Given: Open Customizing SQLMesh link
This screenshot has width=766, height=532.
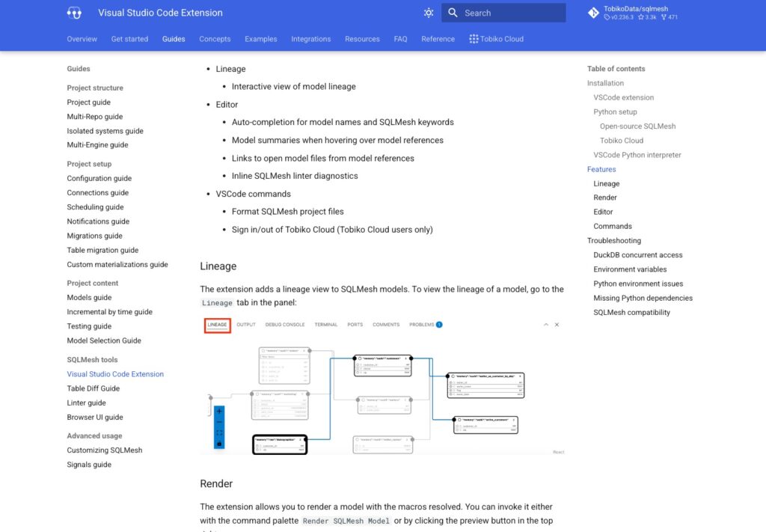Looking at the screenshot, I should click(105, 450).
